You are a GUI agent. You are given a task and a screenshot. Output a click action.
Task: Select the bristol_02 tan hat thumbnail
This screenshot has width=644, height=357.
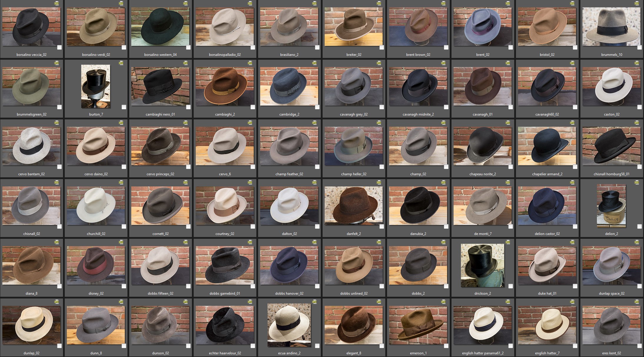(x=547, y=27)
